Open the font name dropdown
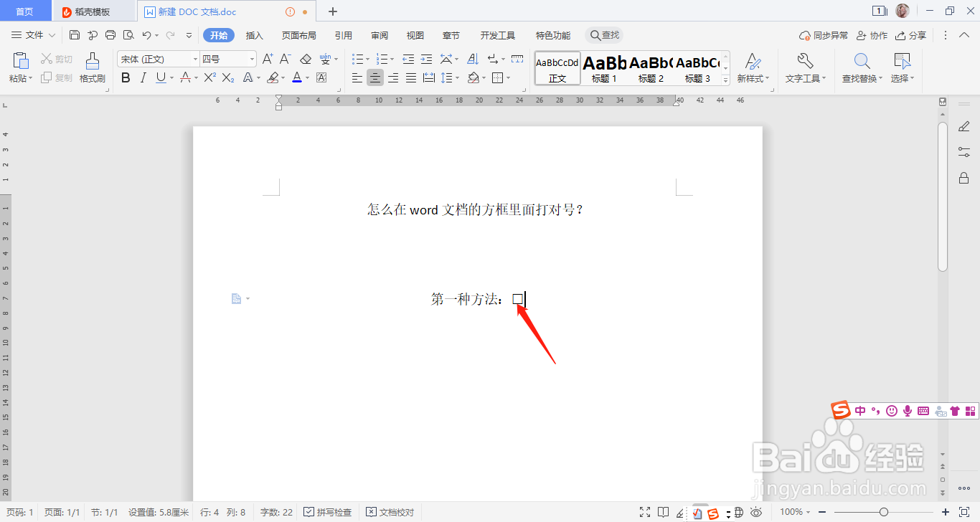The image size is (980, 522). (x=195, y=59)
